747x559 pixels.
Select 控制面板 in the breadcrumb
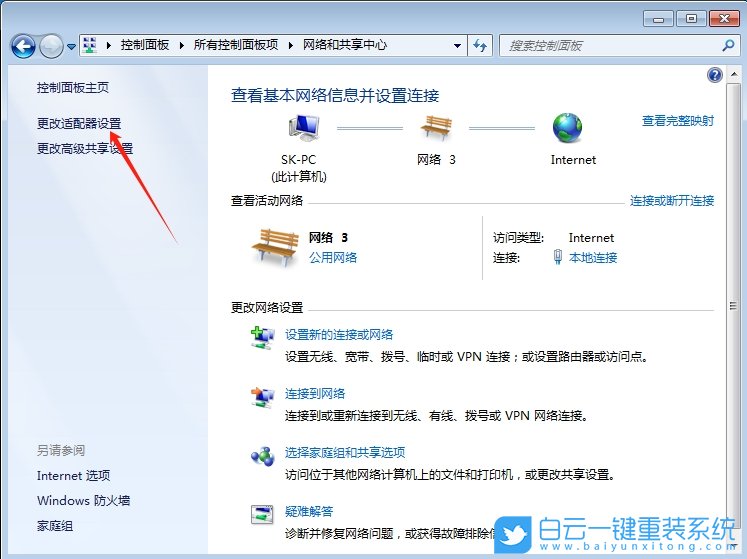pos(145,45)
